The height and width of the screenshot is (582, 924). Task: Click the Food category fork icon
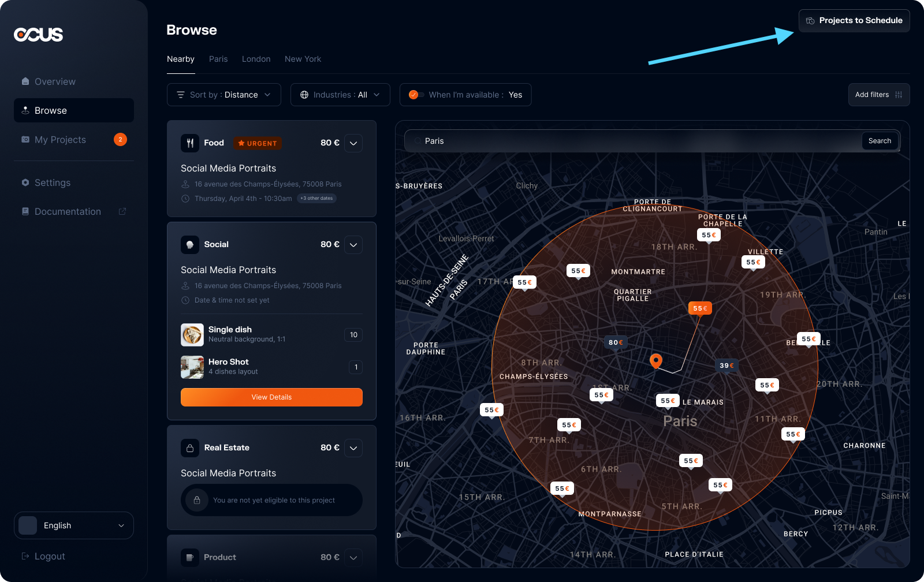coord(190,143)
